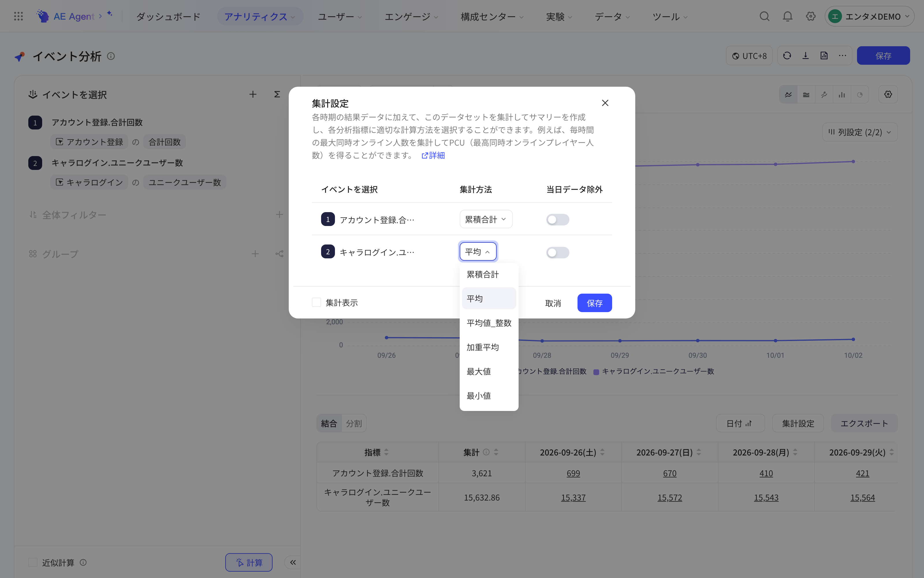
Task: Check the 集計表示 checkbox
Action: tap(316, 302)
